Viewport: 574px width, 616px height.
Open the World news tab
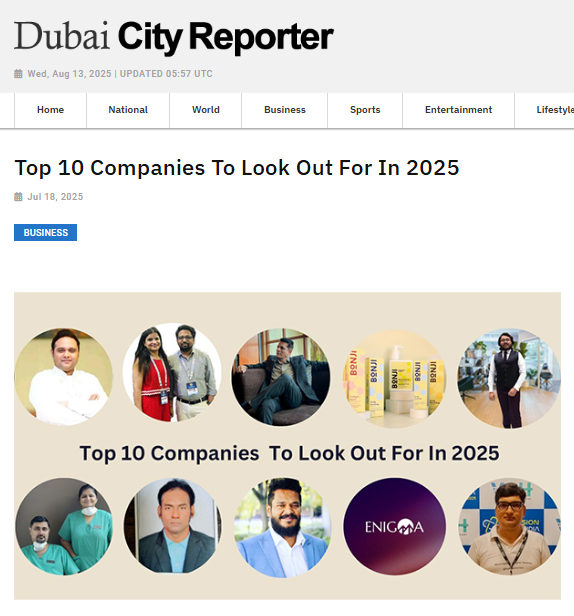205,110
